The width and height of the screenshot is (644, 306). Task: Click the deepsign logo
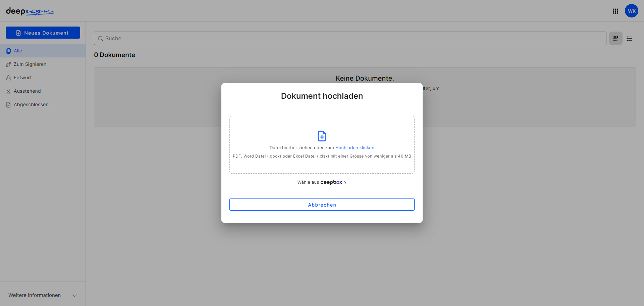click(x=30, y=11)
